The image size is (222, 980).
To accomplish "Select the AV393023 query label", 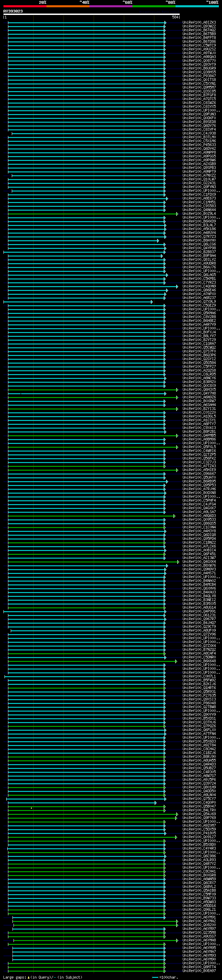I will [13, 11].
